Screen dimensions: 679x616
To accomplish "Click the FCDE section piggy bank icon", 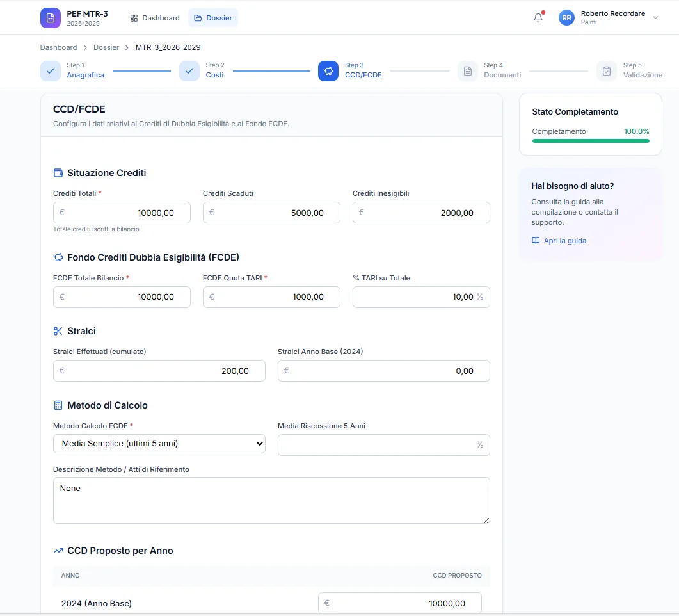I will pyautogui.click(x=58, y=257).
